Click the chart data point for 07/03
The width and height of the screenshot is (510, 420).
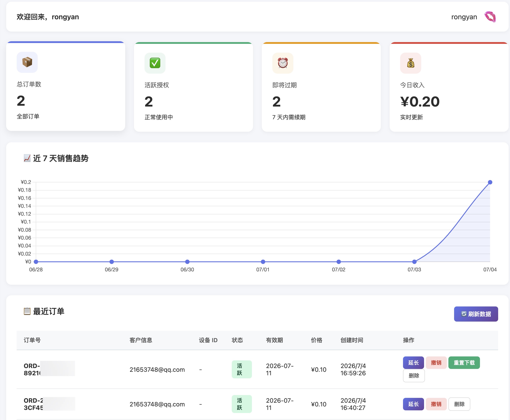(414, 262)
